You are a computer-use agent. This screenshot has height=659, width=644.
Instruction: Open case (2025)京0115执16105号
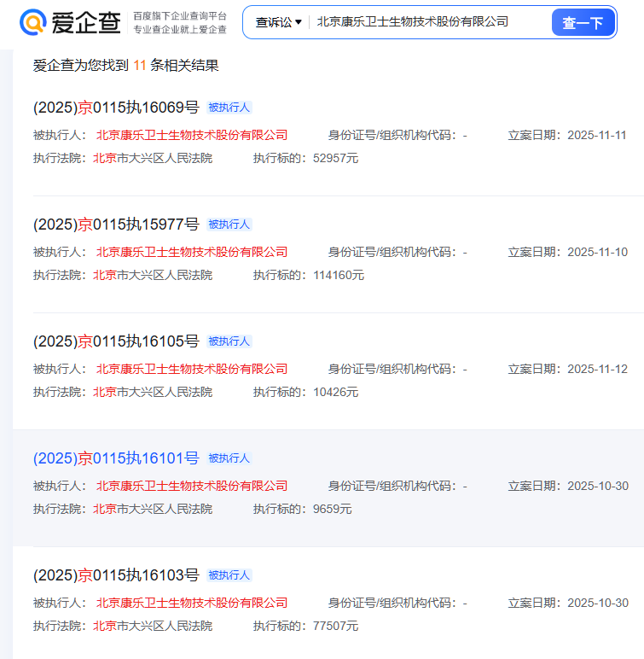(116, 341)
